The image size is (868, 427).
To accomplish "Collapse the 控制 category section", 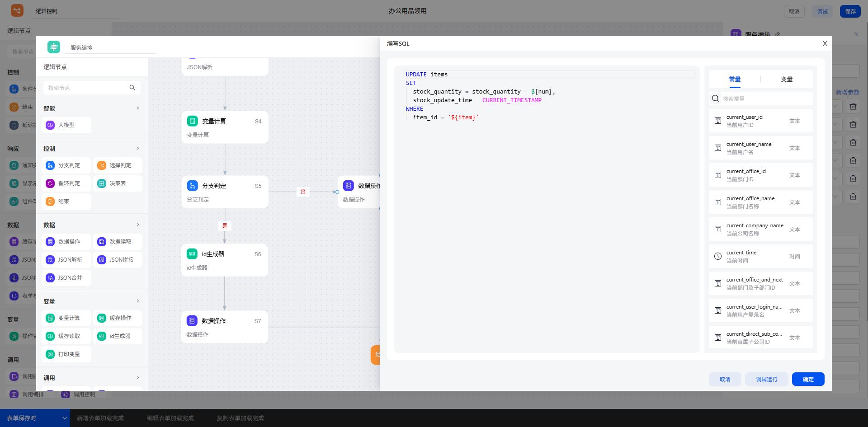I will point(138,148).
